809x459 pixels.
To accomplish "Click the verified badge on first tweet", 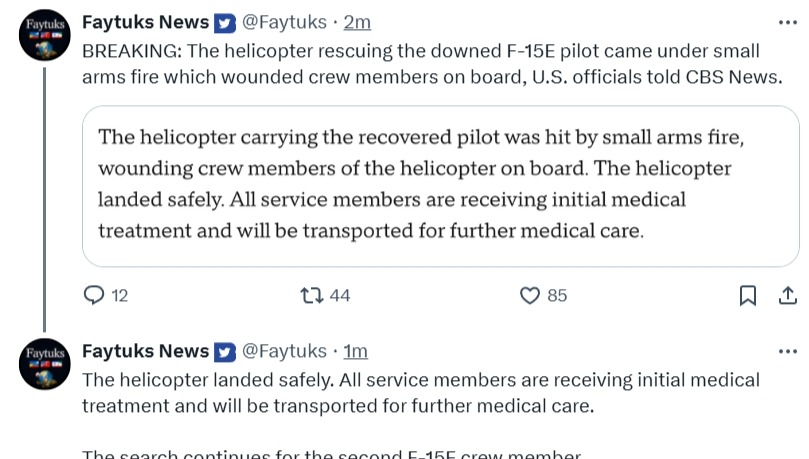I will 225,23.
